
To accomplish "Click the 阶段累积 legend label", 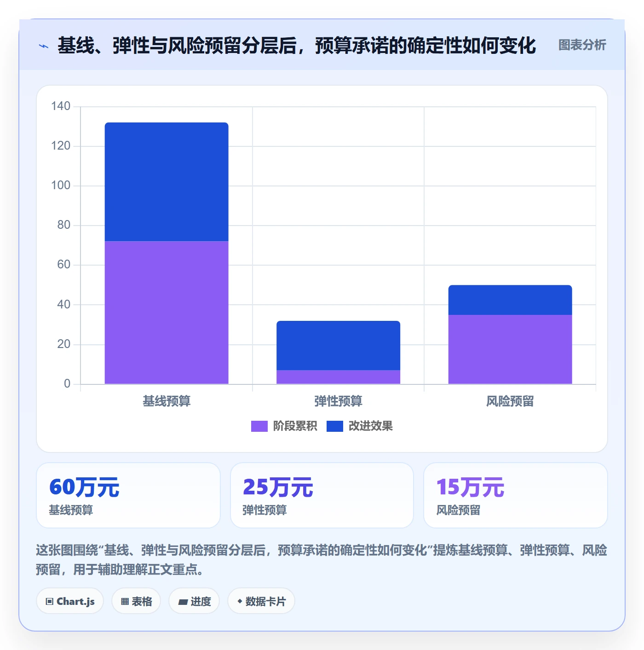I will coord(295,426).
